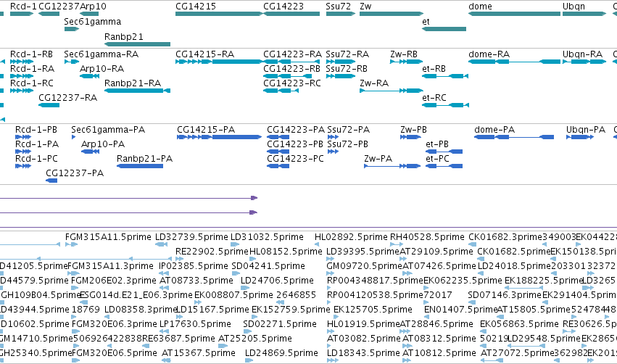Select EST RH40528.5prime
The height and width of the screenshot is (364, 617).
(427, 237)
